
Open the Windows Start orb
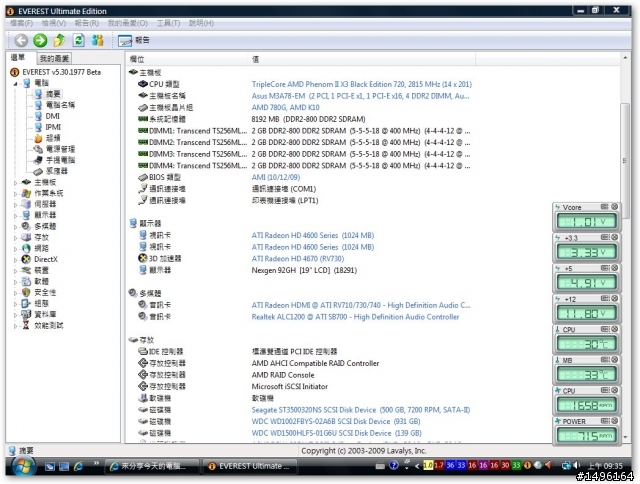23,466
